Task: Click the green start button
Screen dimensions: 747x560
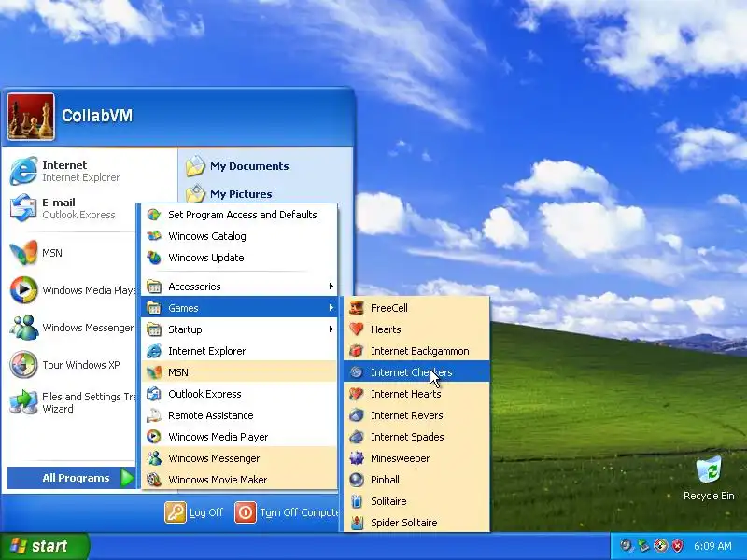Action: pos(44,546)
